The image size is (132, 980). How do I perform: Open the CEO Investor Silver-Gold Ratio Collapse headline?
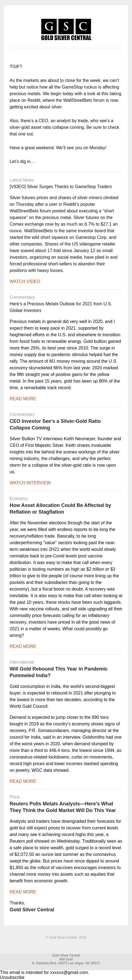[x=55, y=424]
